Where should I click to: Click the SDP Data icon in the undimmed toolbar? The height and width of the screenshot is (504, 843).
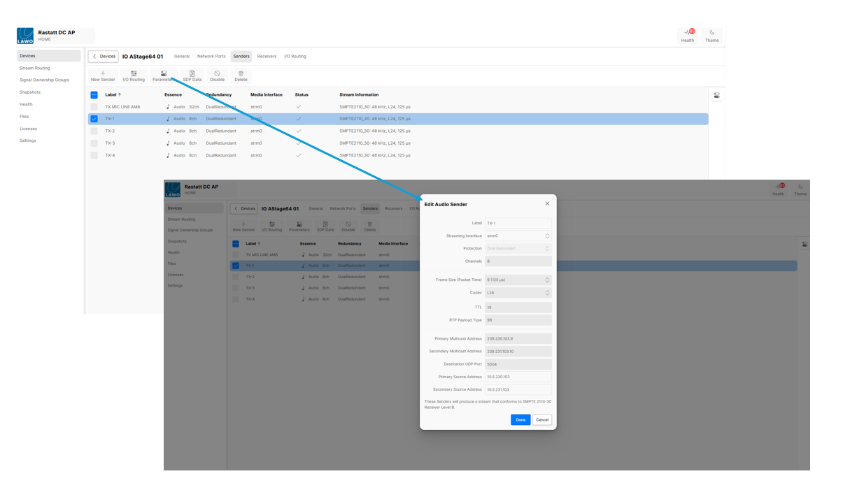tap(192, 73)
